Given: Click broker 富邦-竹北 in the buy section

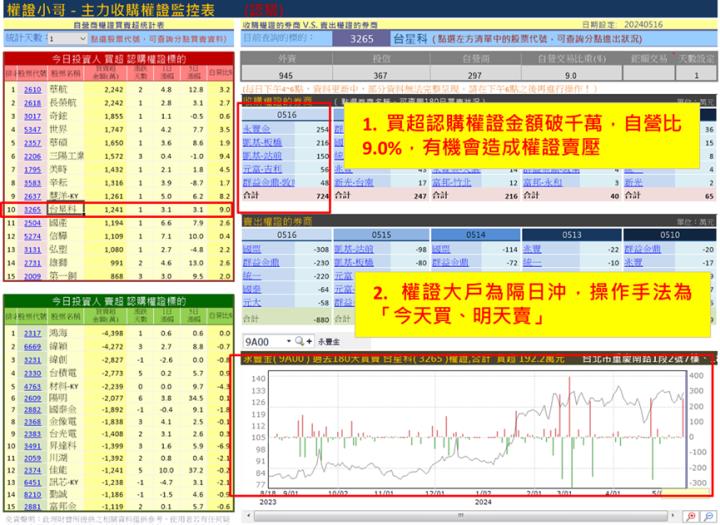Looking at the screenshot, I should pos(452,182).
